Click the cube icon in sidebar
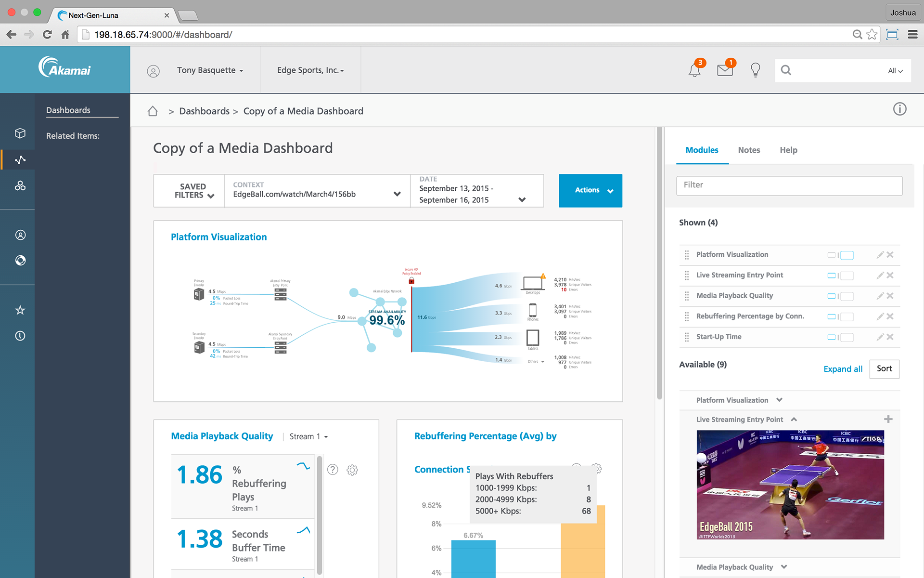 pyautogui.click(x=20, y=133)
